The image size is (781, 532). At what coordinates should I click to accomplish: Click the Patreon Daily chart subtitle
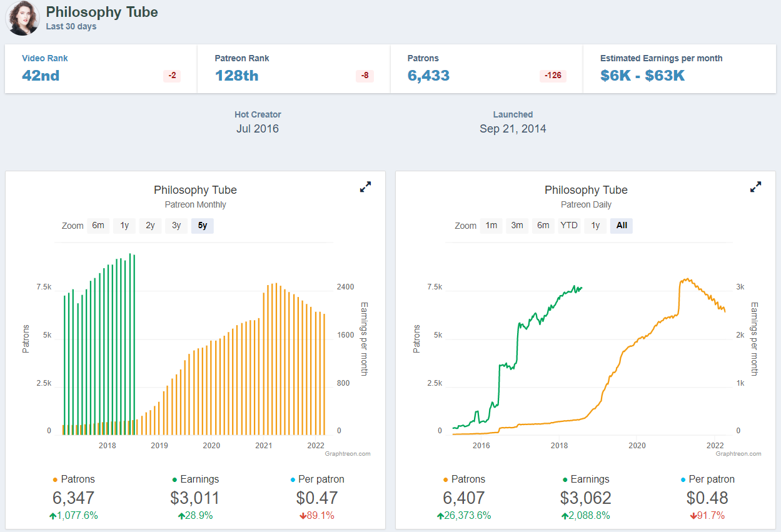click(586, 204)
